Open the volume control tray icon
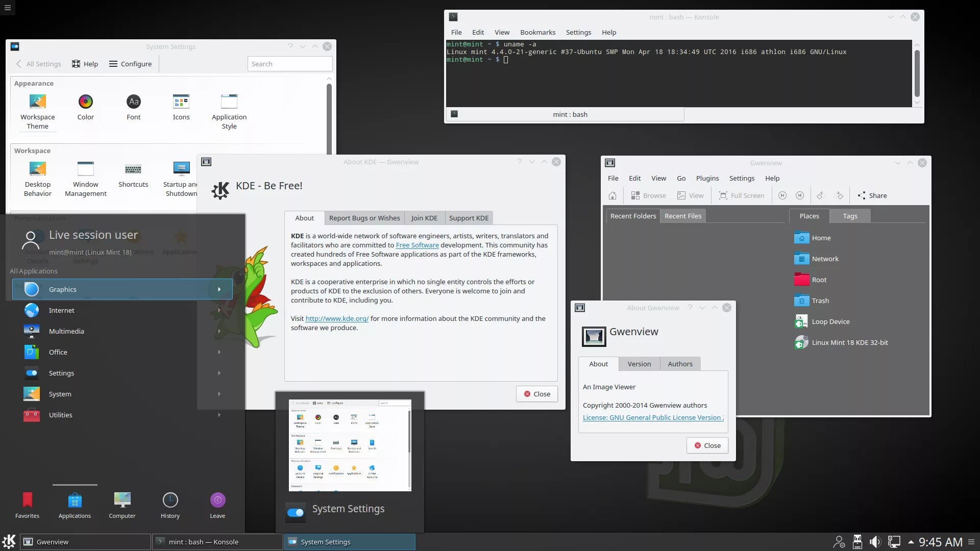This screenshot has height=551, width=980. tap(875, 542)
